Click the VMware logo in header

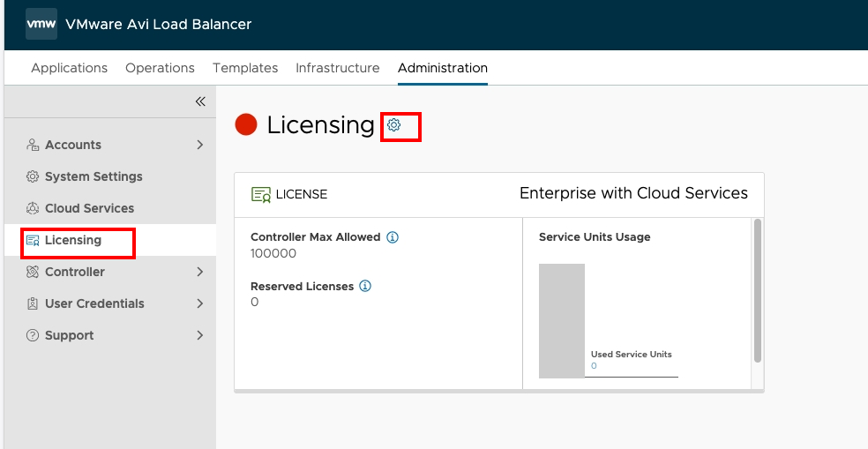pos(41,24)
